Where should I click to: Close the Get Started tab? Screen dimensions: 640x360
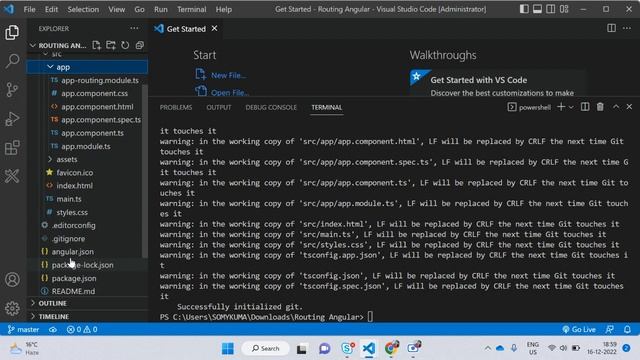tap(214, 28)
